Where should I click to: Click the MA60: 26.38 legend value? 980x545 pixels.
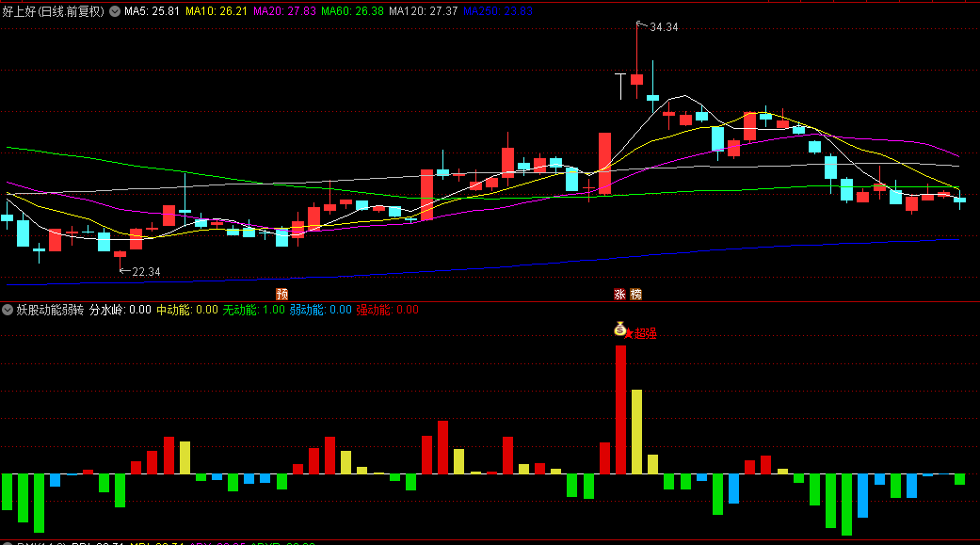click(352, 11)
